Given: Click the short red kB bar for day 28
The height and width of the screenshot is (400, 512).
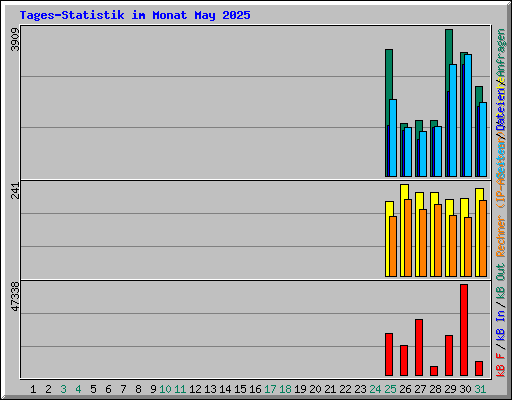Looking at the screenshot, I should tap(434, 371).
